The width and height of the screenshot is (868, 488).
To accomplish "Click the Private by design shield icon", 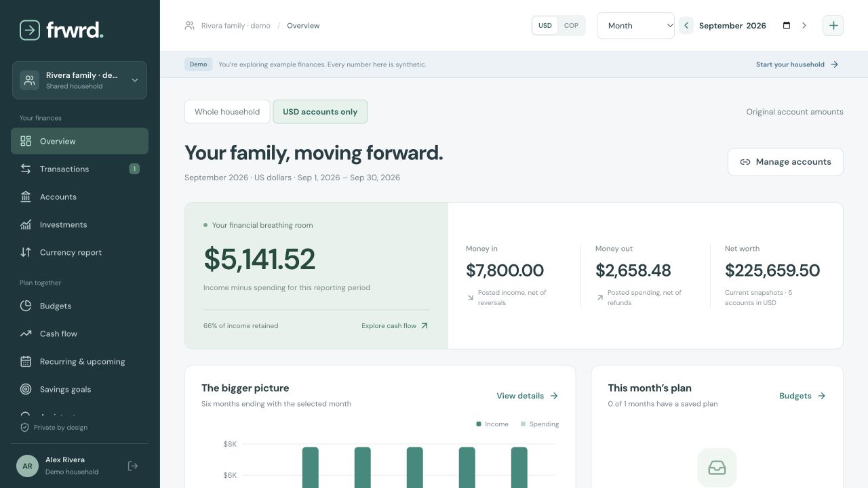I will [25, 428].
